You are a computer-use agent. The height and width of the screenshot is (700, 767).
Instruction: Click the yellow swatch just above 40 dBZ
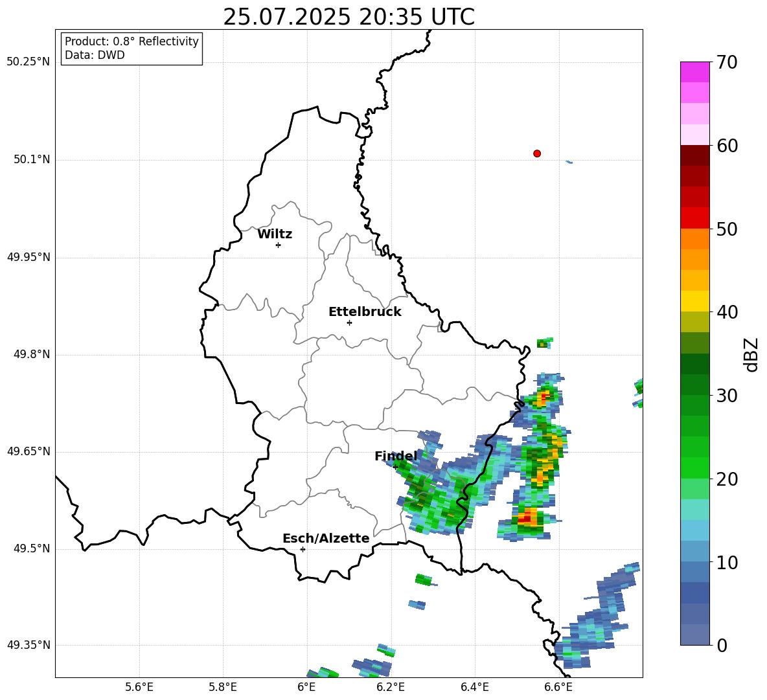(694, 301)
